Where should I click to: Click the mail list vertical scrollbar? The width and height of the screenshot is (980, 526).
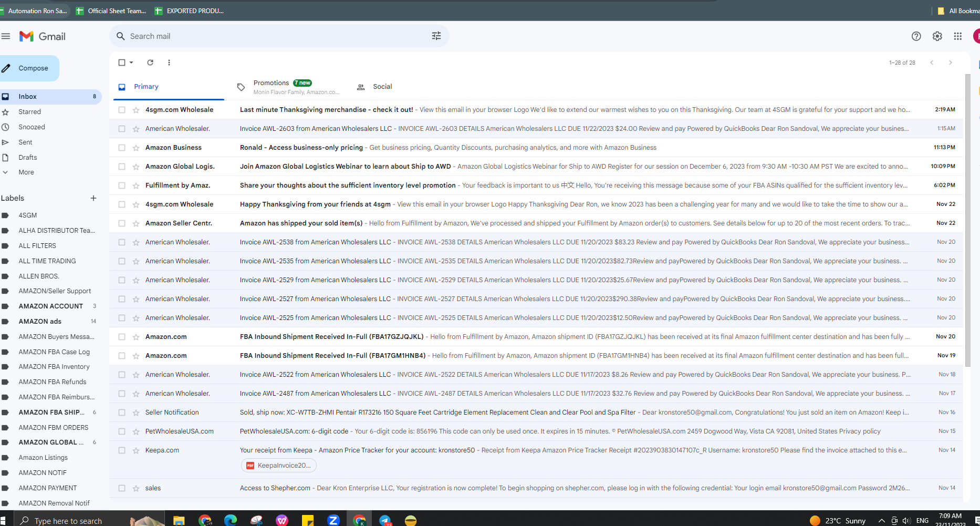coord(968,221)
